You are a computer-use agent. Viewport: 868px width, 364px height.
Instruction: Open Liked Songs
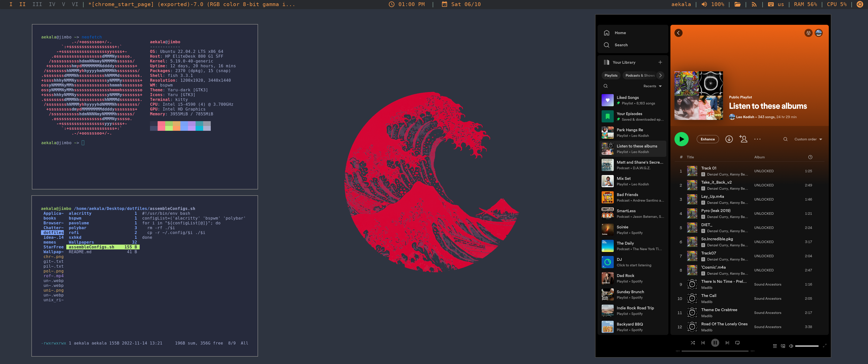633,100
